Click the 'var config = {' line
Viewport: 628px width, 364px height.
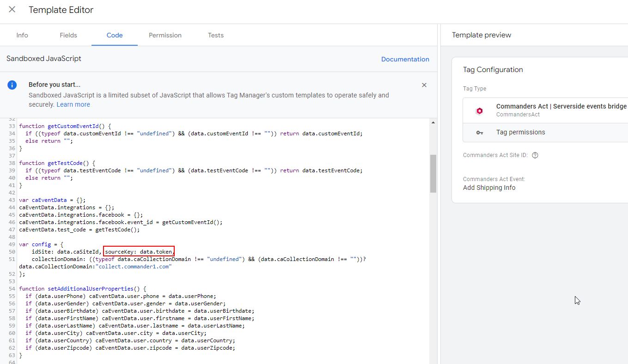[41, 244]
